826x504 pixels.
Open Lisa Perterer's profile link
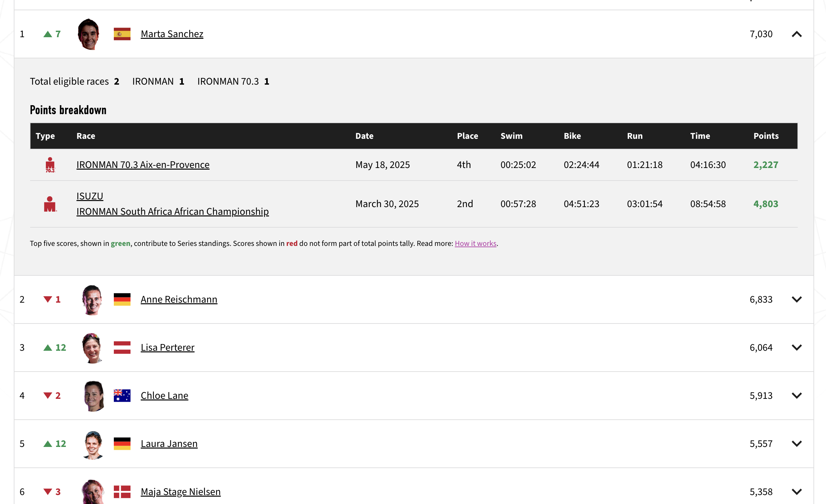[x=168, y=348]
